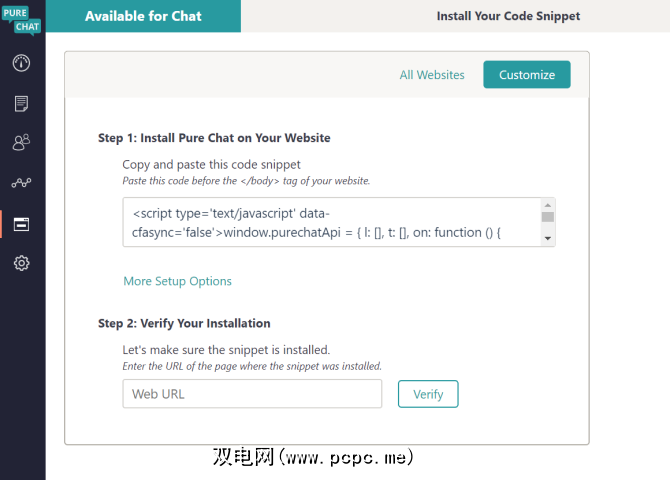Toggle the Available for Chat status
The width and height of the screenshot is (670, 480).
tap(143, 16)
